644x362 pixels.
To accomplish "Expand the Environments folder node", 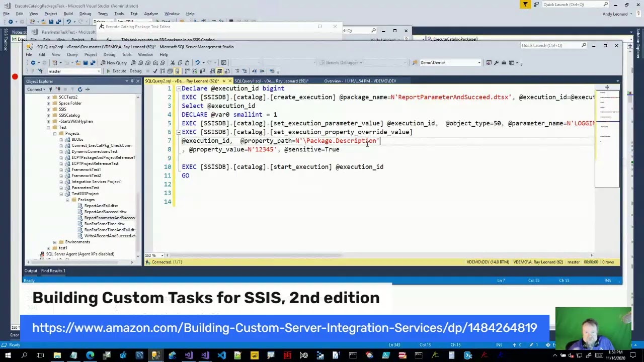I will click(55, 242).
